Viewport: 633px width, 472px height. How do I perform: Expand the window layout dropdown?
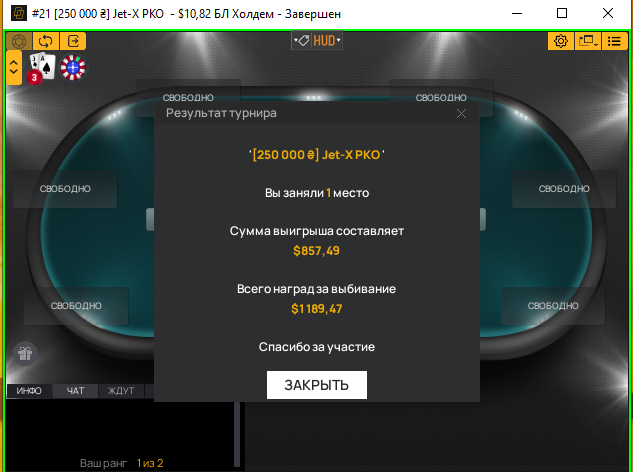pyautogui.click(x=588, y=41)
